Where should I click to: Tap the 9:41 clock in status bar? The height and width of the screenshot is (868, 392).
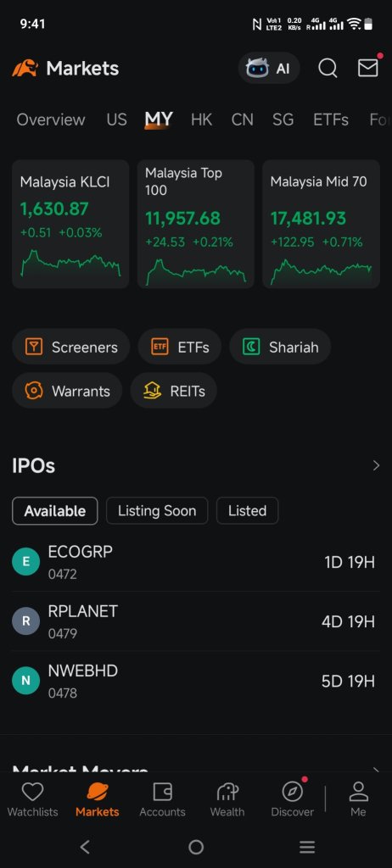click(x=32, y=24)
